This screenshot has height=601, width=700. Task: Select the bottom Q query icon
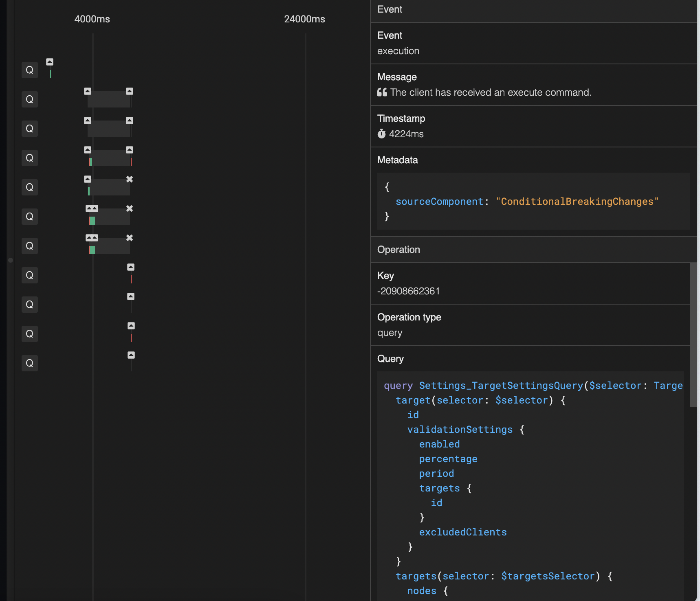(29, 363)
